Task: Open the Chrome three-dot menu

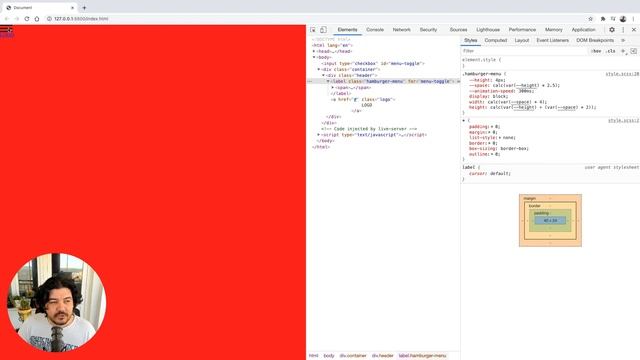Action: pyautogui.click(x=633, y=19)
